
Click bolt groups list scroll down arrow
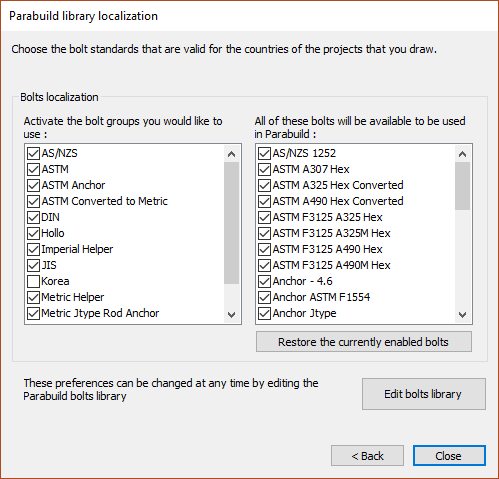point(231,314)
